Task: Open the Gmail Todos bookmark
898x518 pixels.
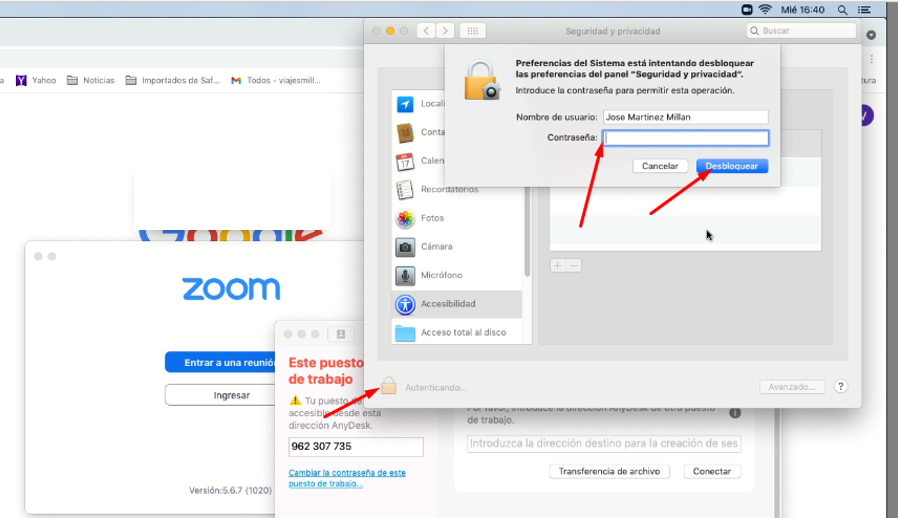Action: [x=276, y=81]
